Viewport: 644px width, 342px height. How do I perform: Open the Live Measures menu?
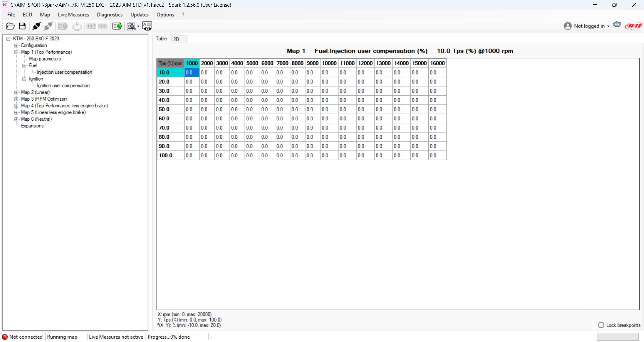(x=73, y=15)
